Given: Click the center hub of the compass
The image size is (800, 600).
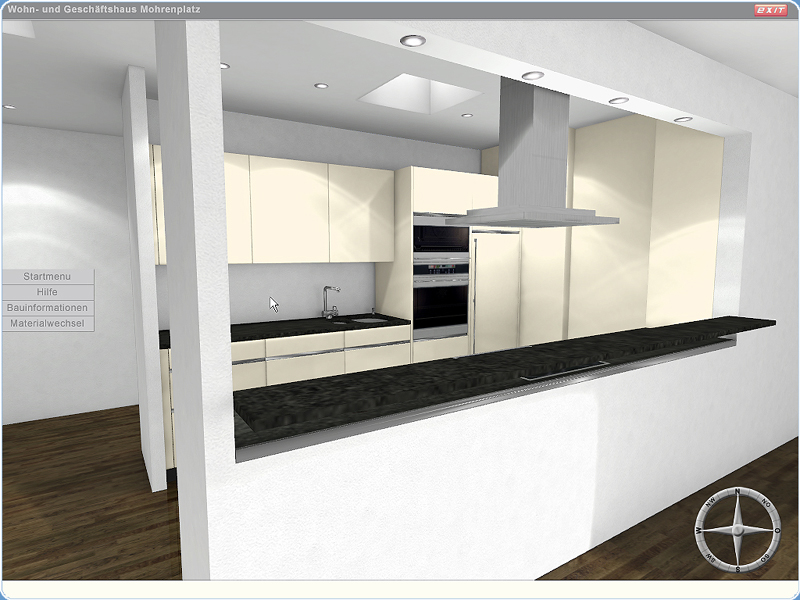Looking at the screenshot, I should point(737,530).
